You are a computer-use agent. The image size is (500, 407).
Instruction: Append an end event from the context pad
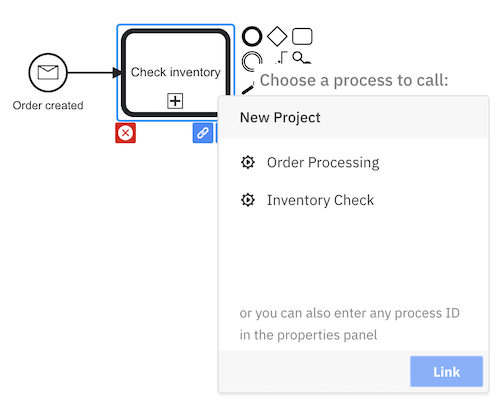[252, 36]
